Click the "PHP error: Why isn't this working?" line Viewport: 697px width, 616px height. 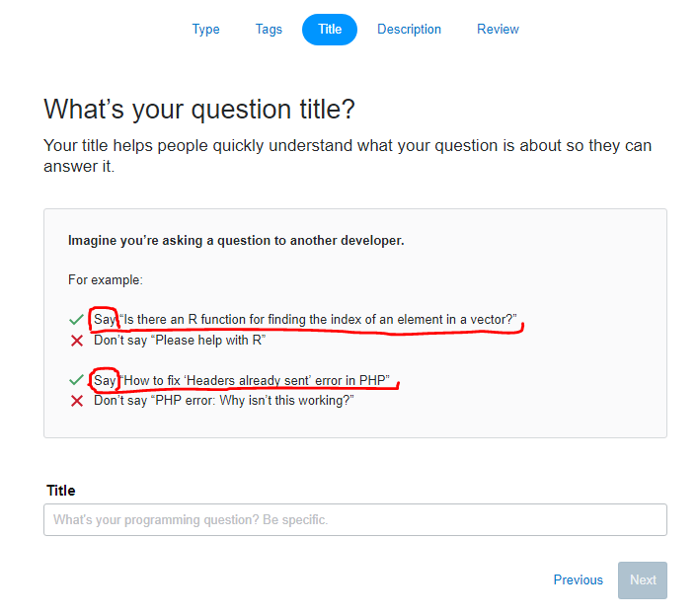pos(223,401)
